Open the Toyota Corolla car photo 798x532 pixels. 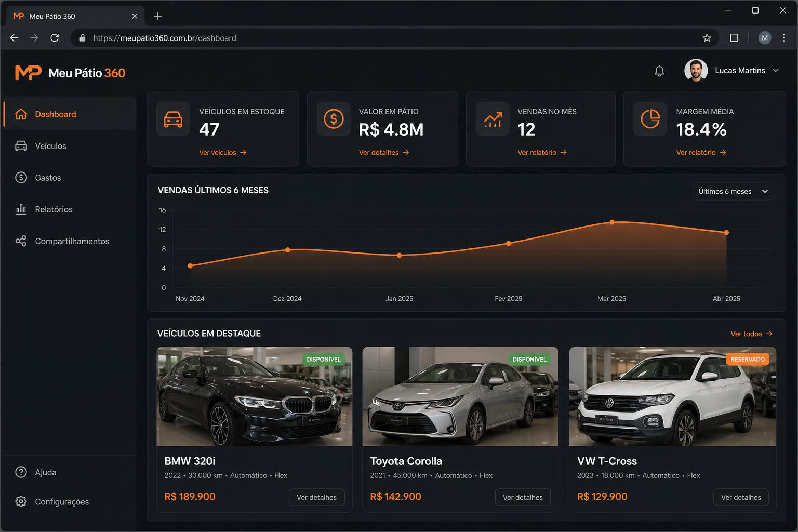coord(460,396)
